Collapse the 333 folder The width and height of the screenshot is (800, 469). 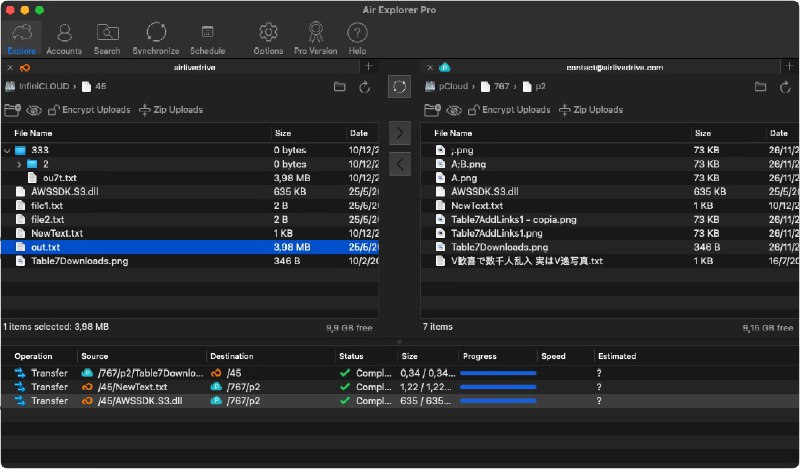pyautogui.click(x=7, y=151)
